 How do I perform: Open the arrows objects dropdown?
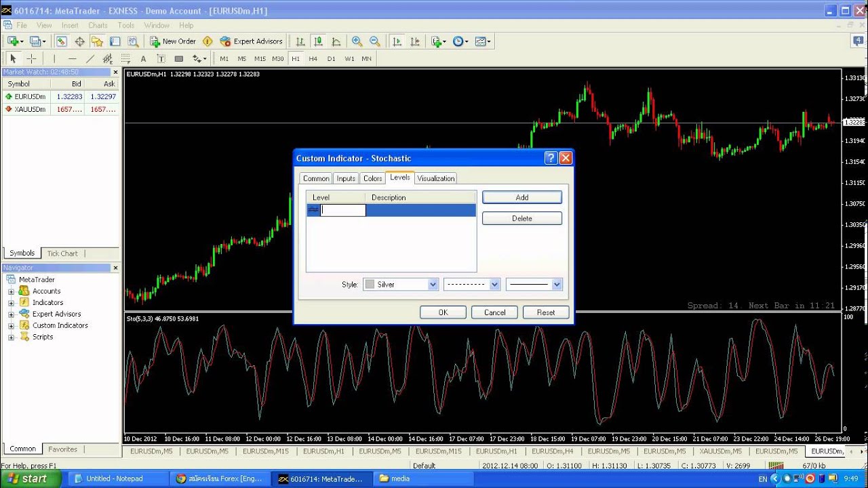199,59
